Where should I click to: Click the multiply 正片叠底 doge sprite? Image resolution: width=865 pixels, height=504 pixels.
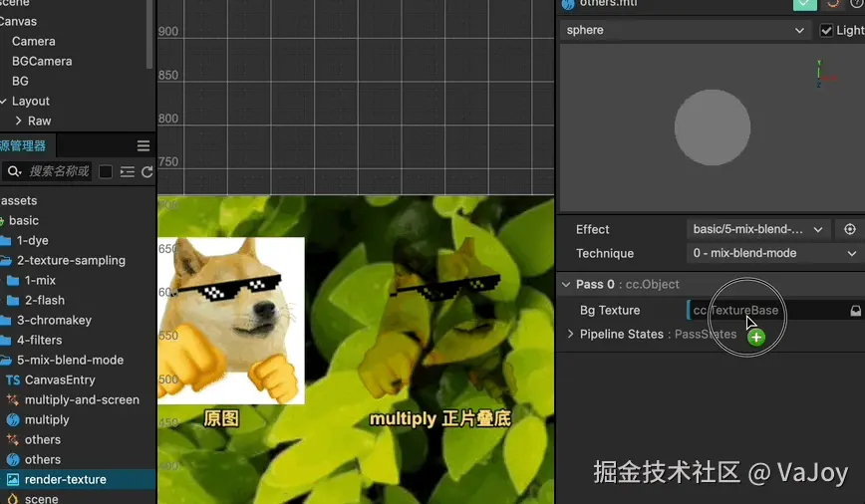tap(438, 320)
